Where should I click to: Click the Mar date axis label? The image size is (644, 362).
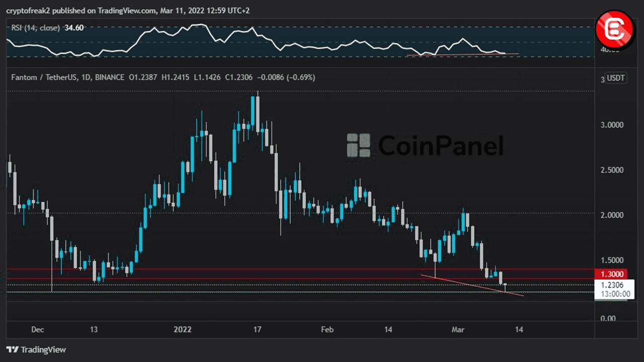click(x=458, y=330)
